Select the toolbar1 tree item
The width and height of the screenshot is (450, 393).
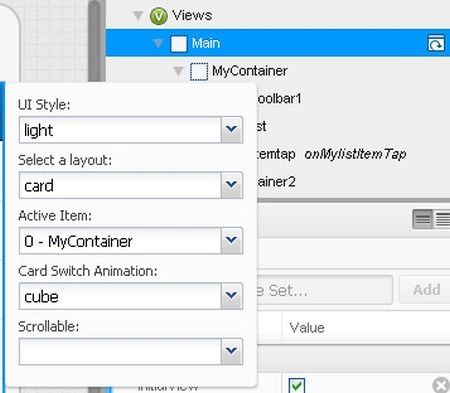pyautogui.click(x=279, y=99)
